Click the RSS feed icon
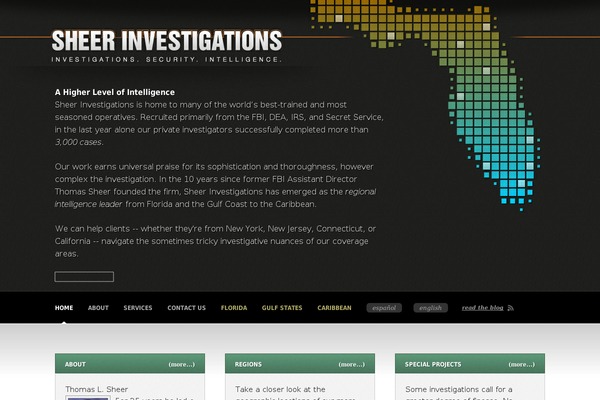Viewport: 600px width, 400px height. pyautogui.click(x=510, y=308)
